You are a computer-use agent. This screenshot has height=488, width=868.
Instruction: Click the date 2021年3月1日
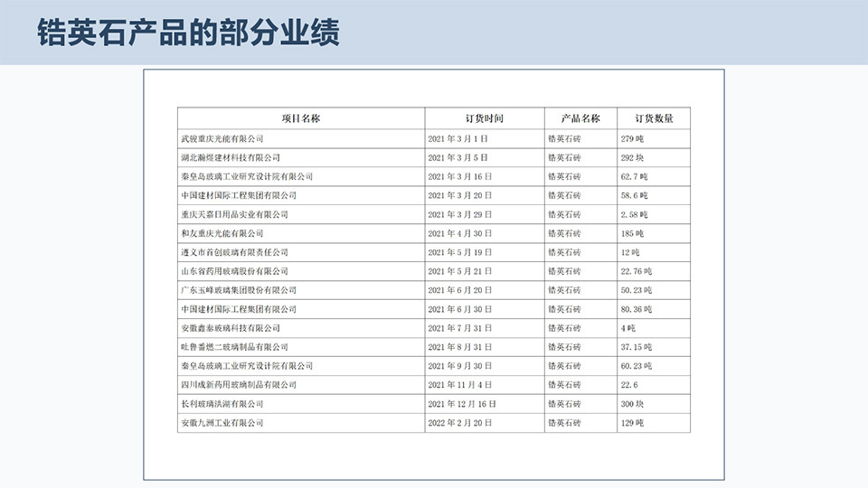click(x=458, y=139)
